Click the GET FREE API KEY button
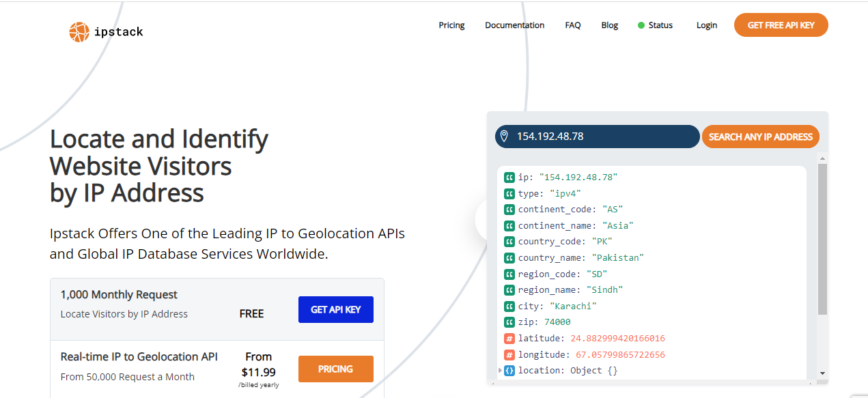Image resolution: width=868 pixels, height=398 pixels. (781, 25)
